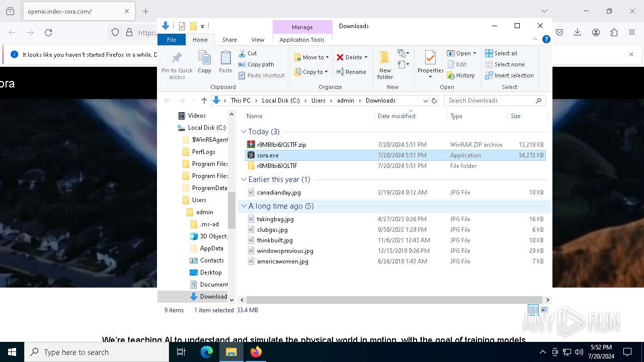The width and height of the screenshot is (644, 362).
Task: Select openai.index-sora.com Firefox tab
Action: [x=79, y=11]
